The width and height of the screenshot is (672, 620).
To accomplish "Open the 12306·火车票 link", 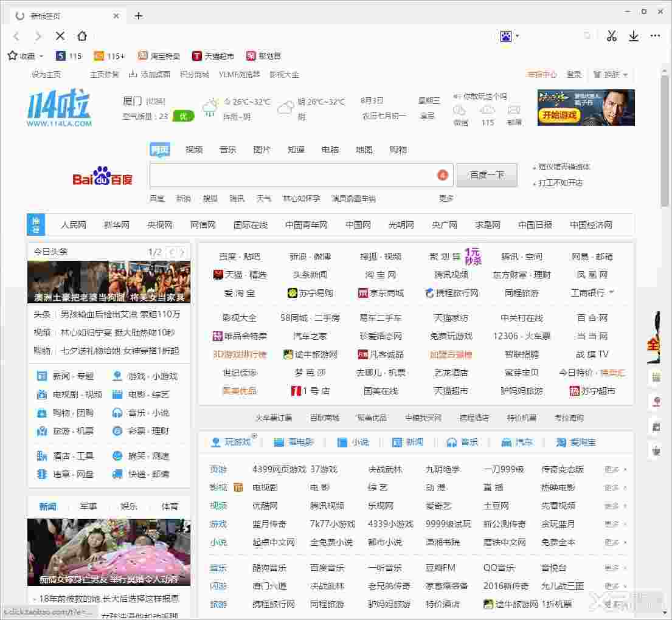I will [x=522, y=336].
